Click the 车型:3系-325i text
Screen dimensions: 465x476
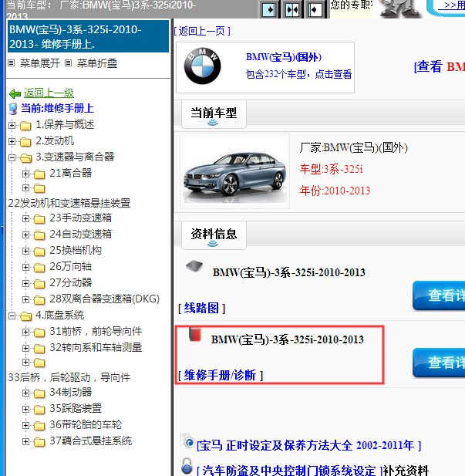[331, 169]
